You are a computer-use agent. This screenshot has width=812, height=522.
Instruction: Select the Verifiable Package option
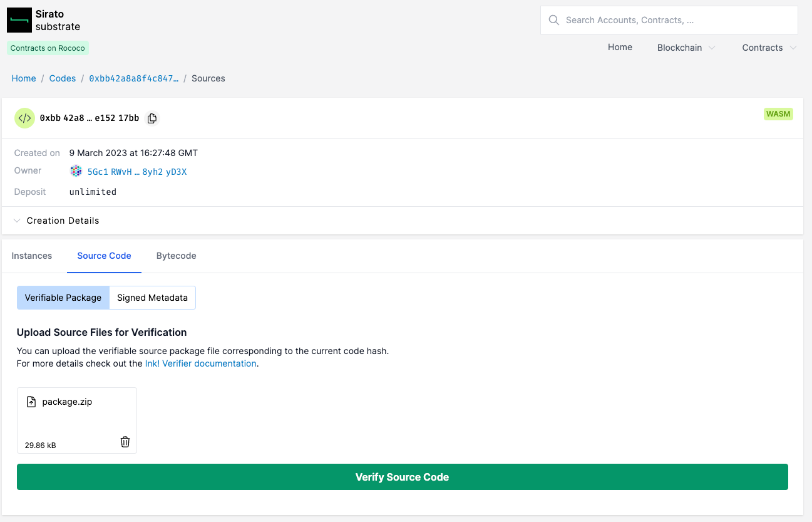click(63, 298)
